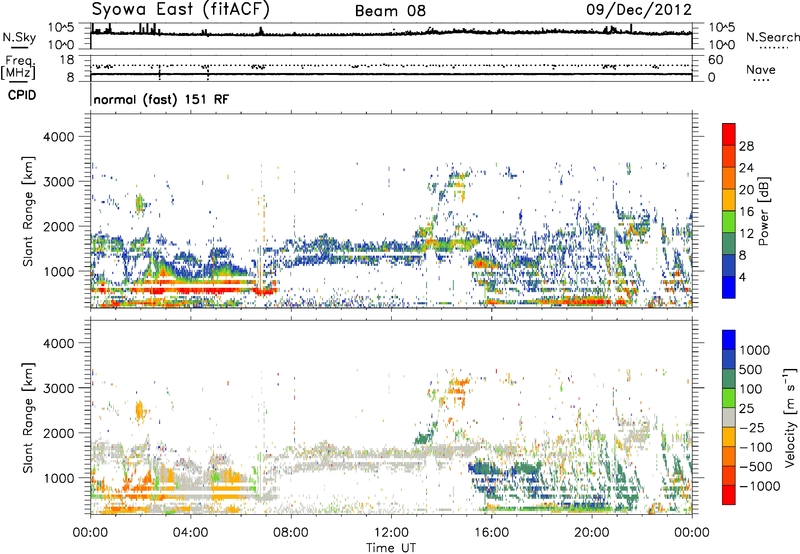
Task: Click the '04:00' time tick label
Action: tap(190, 533)
